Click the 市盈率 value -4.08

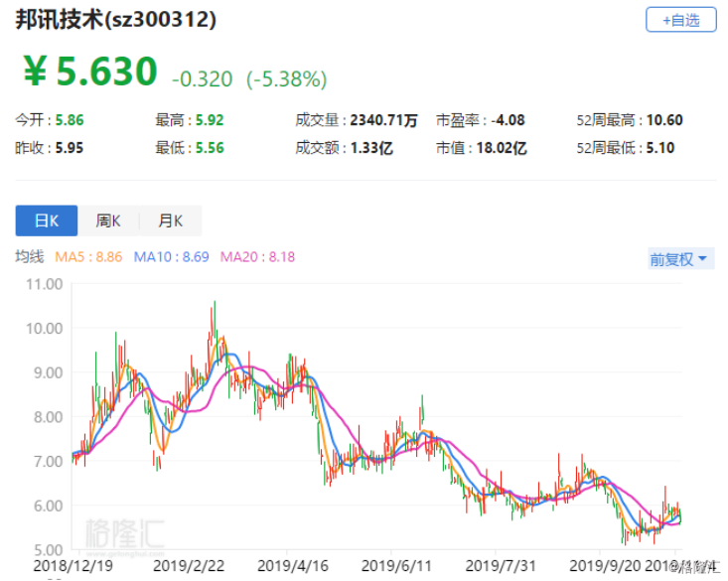[x=508, y=120]
